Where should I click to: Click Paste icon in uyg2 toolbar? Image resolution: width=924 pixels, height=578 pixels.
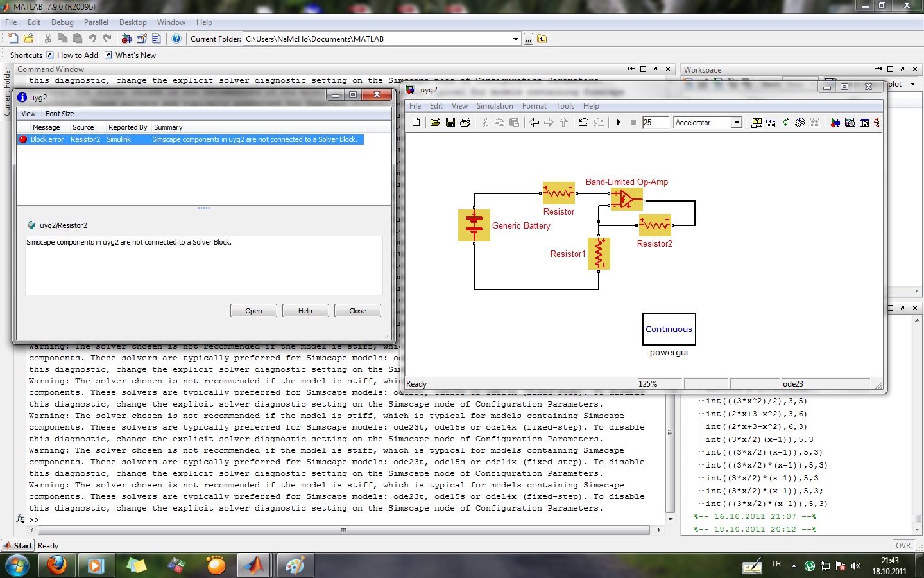514,122
